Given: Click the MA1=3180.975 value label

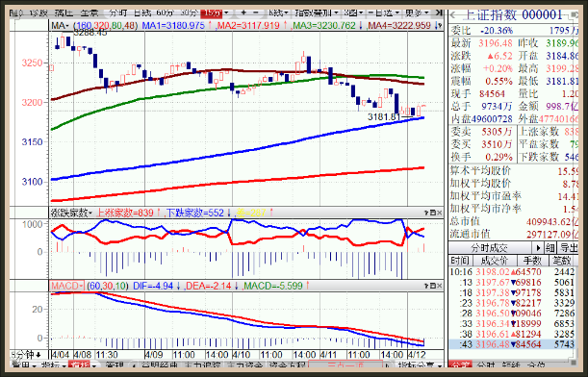Looking at the screenshot, I should [173, 25].
